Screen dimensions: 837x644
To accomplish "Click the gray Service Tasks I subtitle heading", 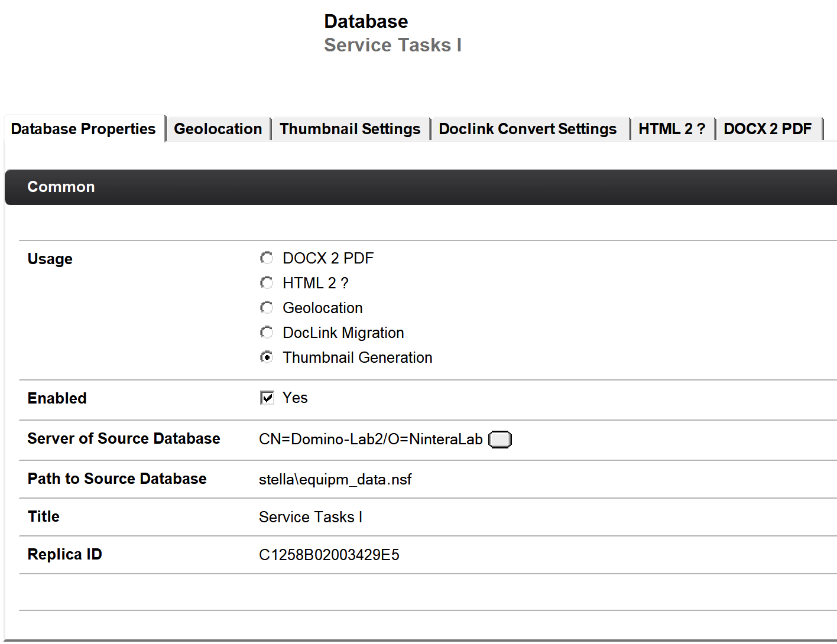I will click(392, 45).
